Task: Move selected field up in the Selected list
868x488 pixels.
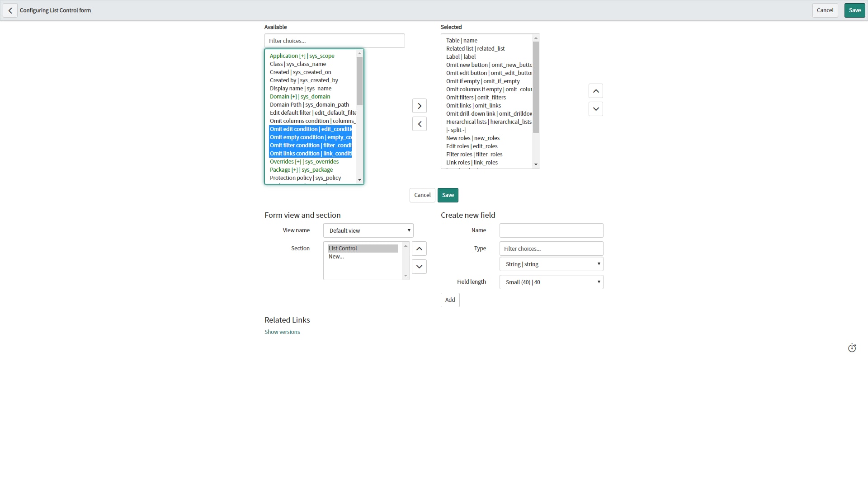Action: 595,91
